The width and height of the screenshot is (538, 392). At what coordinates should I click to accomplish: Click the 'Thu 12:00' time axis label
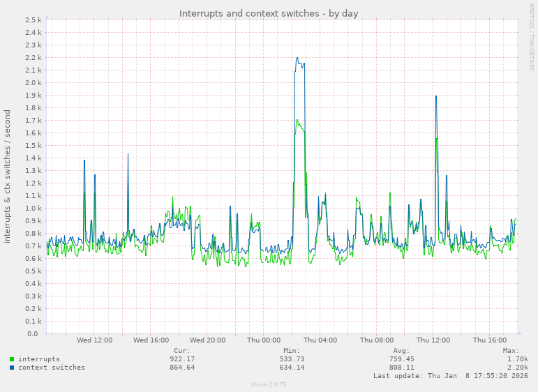click(x=433, y=340)
